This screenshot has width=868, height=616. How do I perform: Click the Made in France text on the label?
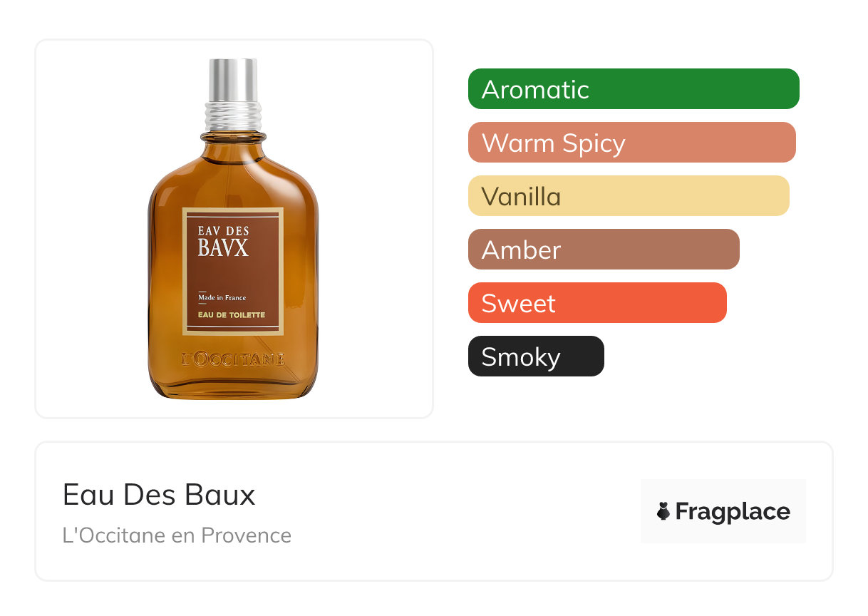click(x=222, y=298)
